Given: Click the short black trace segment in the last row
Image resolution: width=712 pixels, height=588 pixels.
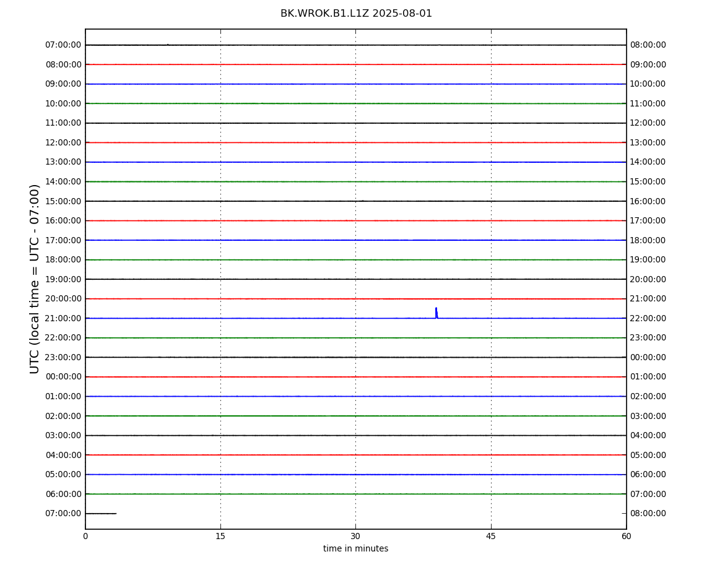Looking at the screenshot, I should pos(101,514).
